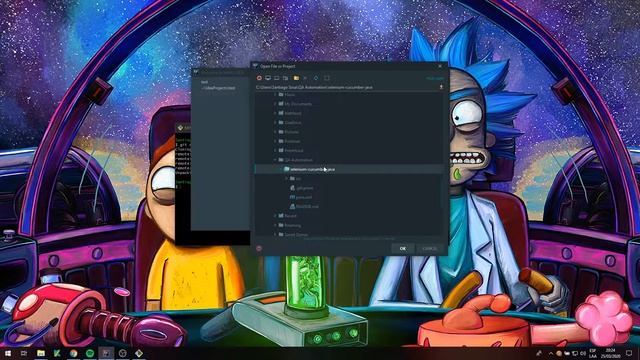Viewport: 640px width, 360px height.
Task: Select the Recent folder
Action: tap(291, 216)
